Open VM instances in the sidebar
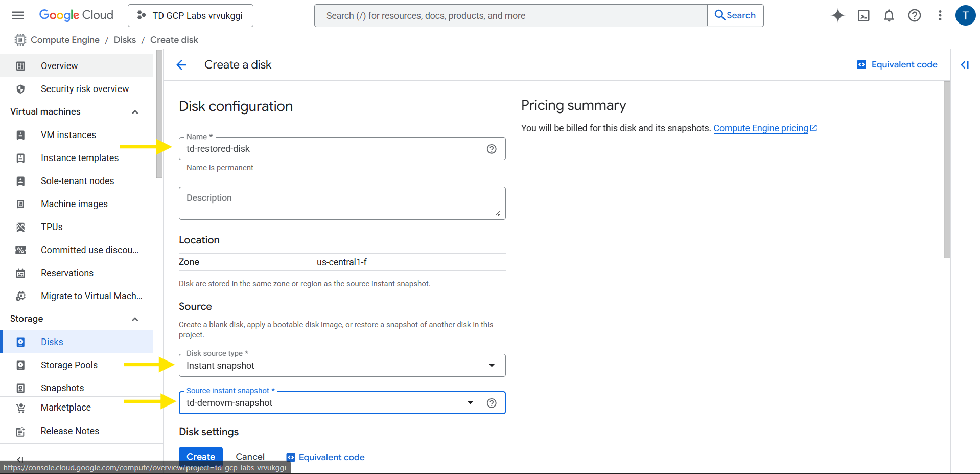This screenshot has height=474, width=980. pyautogui.click(x=68, y=135)
